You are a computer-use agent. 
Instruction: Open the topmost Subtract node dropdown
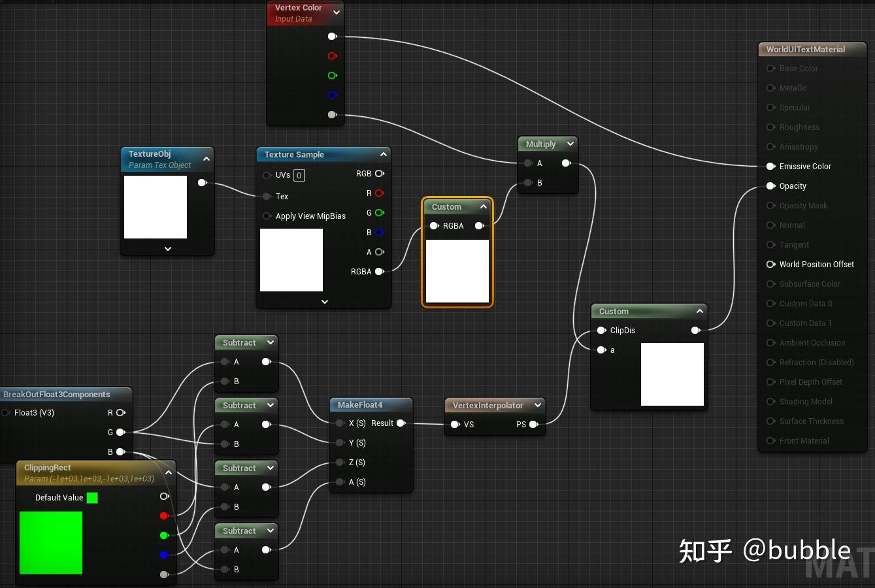pyautogui.click(x=270, y=342)
